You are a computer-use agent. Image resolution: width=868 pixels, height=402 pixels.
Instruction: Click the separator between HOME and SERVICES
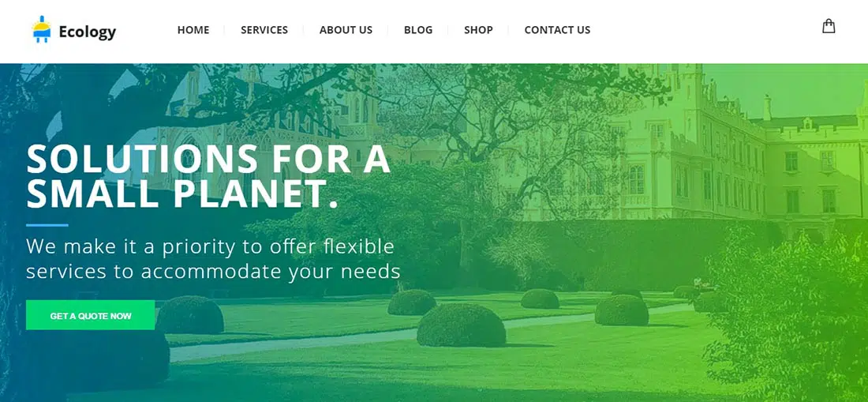(224, 30)
